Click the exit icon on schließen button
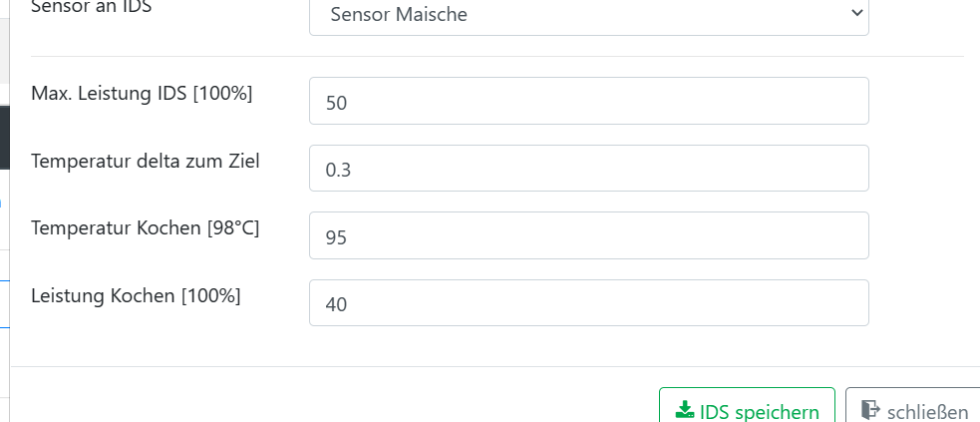The image size is (980, 422). (x=870, y=410)
